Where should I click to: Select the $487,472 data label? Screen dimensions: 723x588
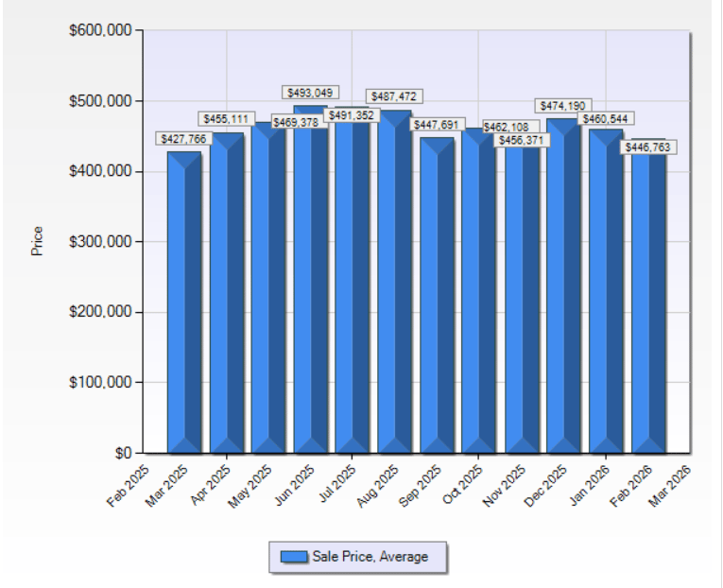coord(394,96)
